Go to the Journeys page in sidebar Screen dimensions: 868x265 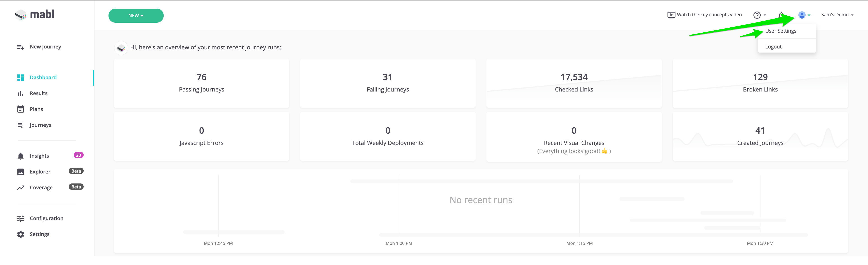point(40,125)
